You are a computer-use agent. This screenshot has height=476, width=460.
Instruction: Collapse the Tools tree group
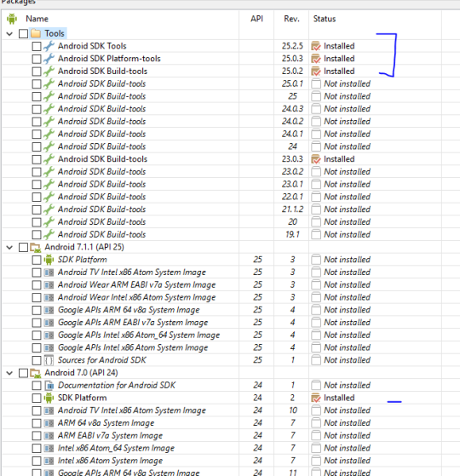tap(9, 34)
